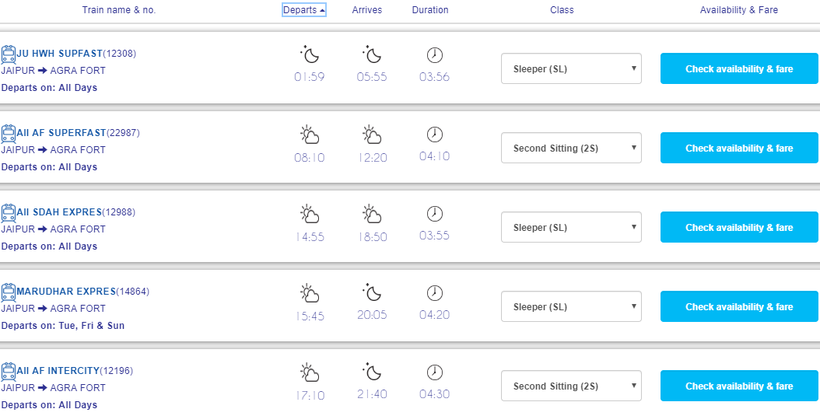The height and width of the screenshot is (416, 820).
Task: Open AII SDAH EXPRES train details link
Action: pyautogui.click(x=59, y=212)
